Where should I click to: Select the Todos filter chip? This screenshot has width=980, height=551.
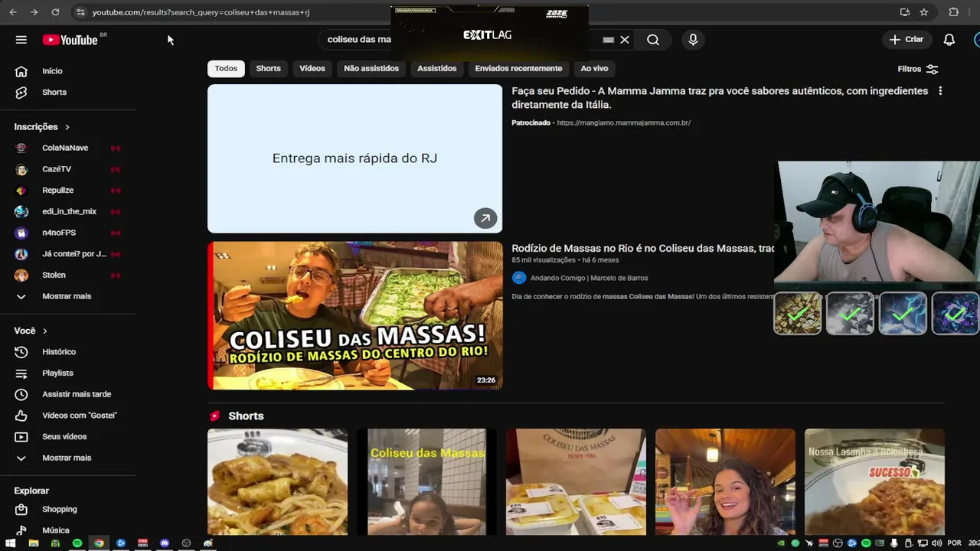(x=226, y=69)
